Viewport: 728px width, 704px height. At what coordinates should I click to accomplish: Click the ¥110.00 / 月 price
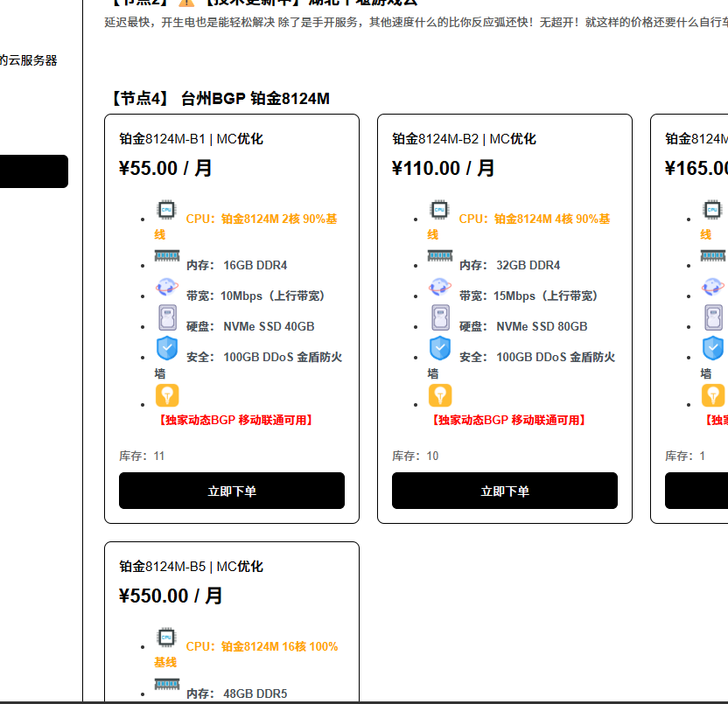click(x=443, y=168)
